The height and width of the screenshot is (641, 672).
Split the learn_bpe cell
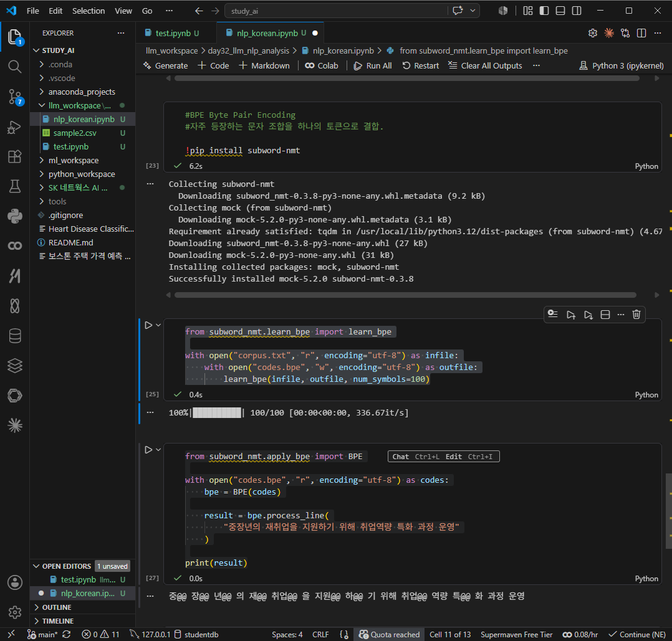[x=605, y=315]
